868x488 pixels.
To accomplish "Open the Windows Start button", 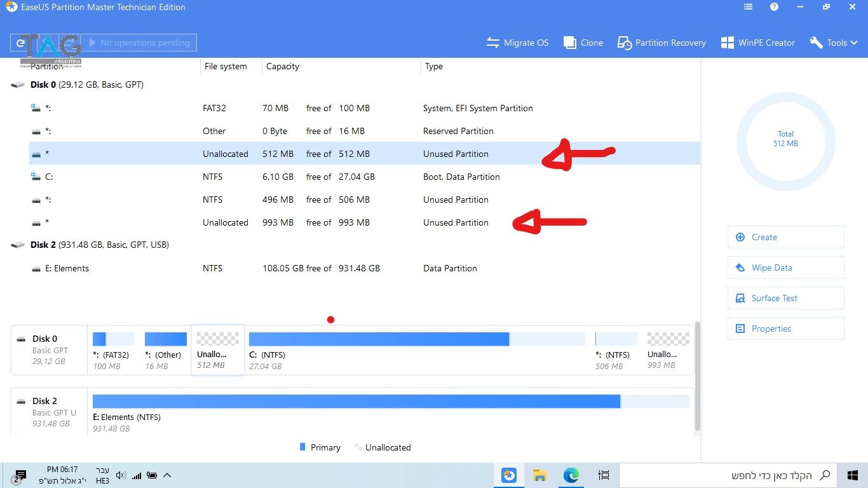I will [x=853, y=475].
